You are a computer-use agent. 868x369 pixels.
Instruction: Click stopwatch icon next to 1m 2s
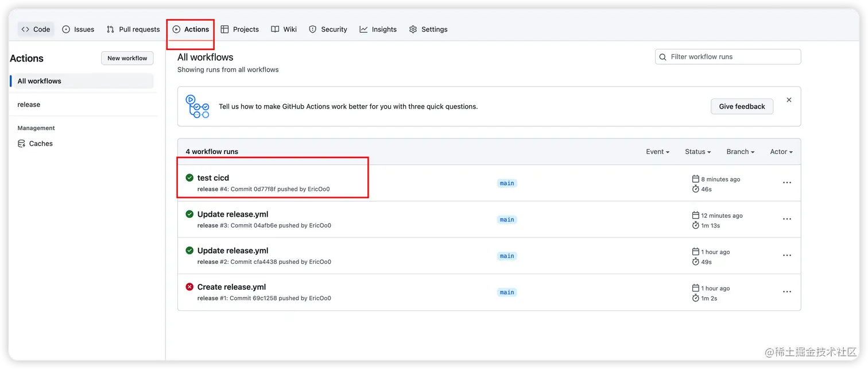click(x=696, y=298)
